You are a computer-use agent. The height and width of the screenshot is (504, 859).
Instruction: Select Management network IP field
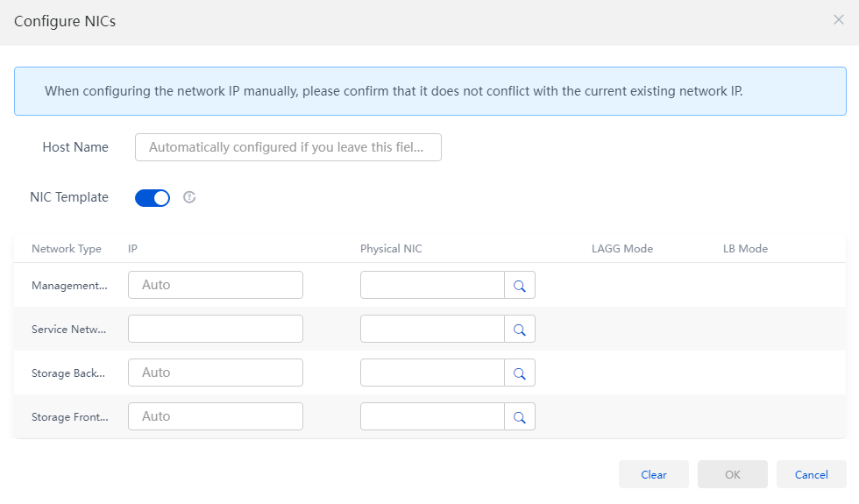pyautogui.click(x=216, y=285)
